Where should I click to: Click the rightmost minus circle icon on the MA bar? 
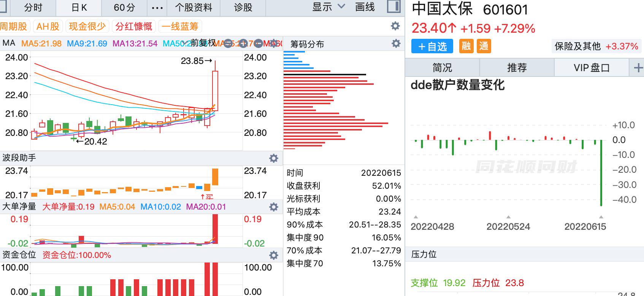click(258, 43)
